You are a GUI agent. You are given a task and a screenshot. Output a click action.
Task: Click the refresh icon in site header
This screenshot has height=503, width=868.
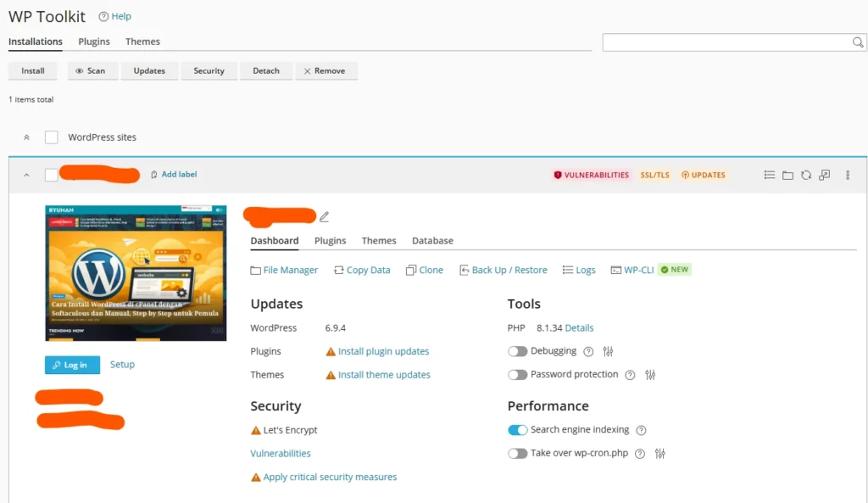pyautogui.click(x=806, y=175)
